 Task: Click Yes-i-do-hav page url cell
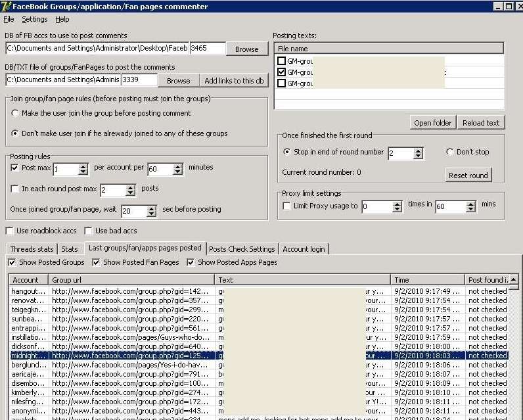(x=130, y=365)
